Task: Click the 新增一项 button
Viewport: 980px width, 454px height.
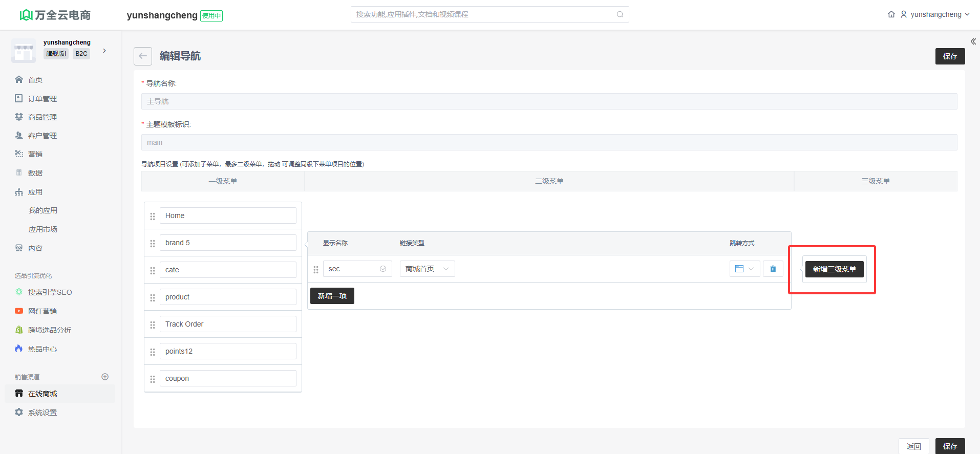Action: [x=332, y=296]
